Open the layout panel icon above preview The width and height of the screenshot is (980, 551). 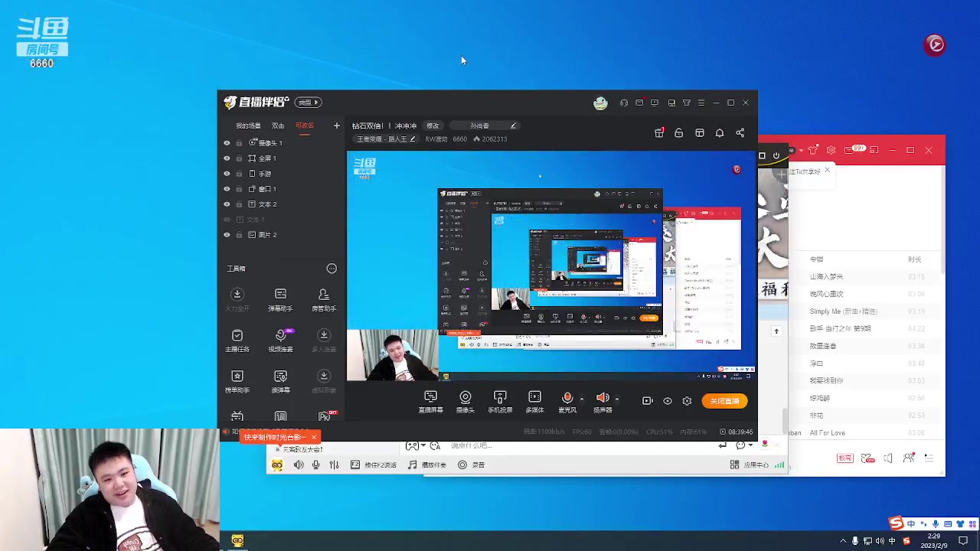[x=700, y=133]
